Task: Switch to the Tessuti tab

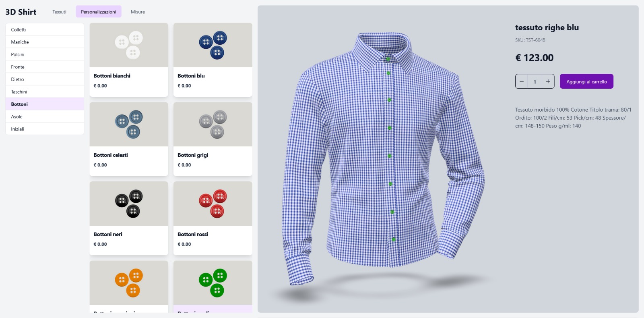Action: tap(59, 12)
